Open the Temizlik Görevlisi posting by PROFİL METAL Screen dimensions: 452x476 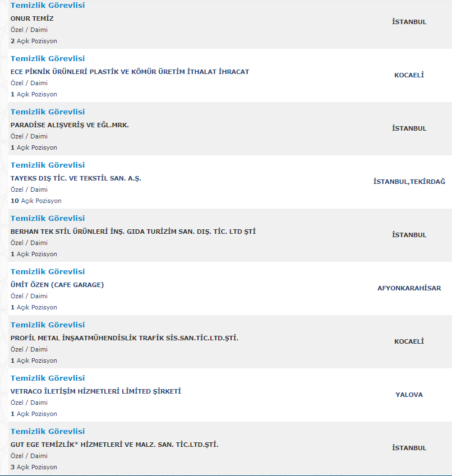(x=48, y=325)
